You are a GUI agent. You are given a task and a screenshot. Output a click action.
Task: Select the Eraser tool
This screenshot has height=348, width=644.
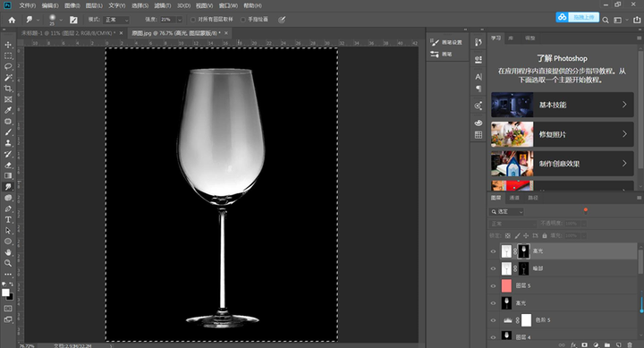pos(8,166)
